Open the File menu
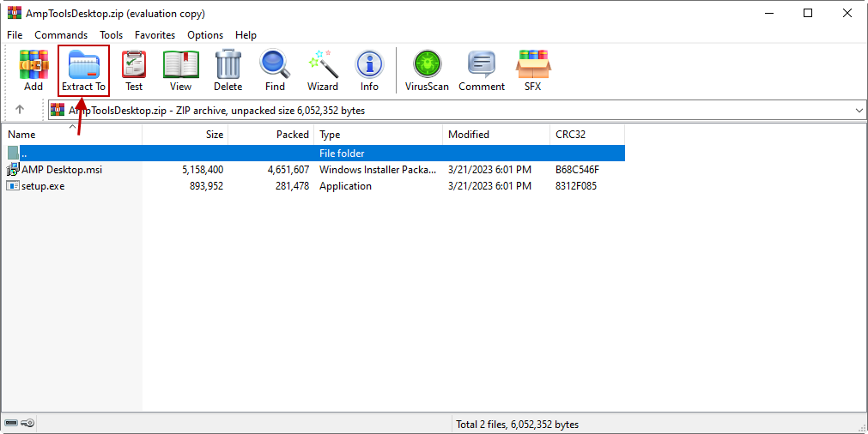Viewport: 868px width, 434px height. (x=15, y=35)
